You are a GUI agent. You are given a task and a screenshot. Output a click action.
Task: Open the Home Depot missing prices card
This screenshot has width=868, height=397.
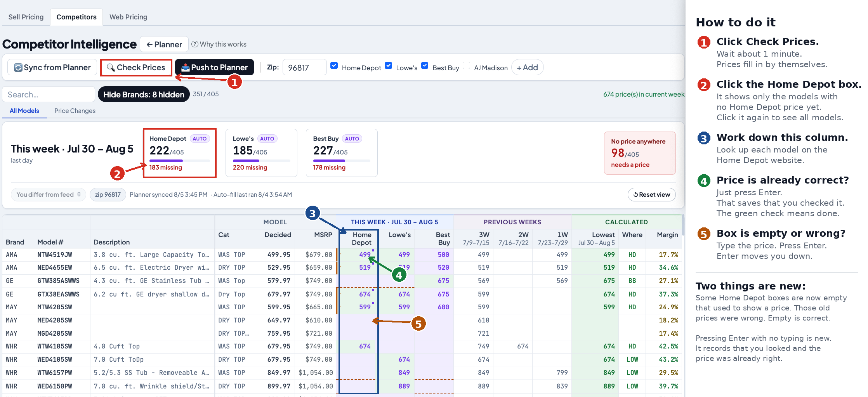[179, 153]
